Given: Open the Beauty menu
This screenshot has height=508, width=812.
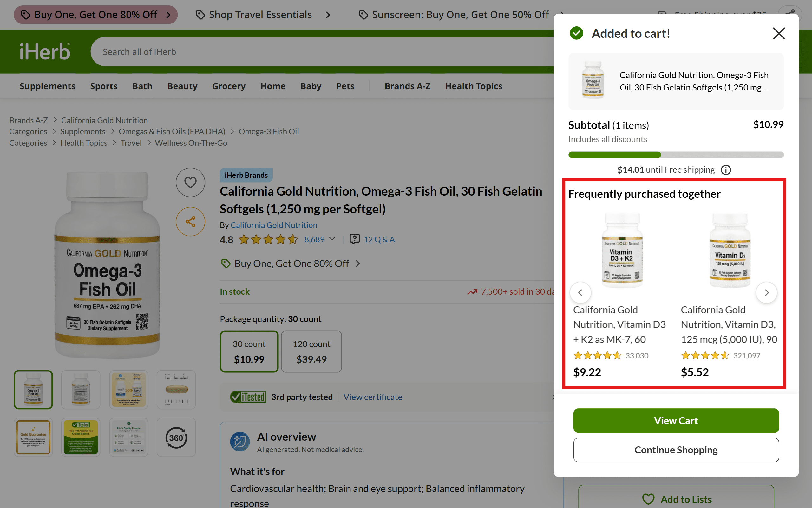Looking at the screenshot, I should click(x=182, y=86).
